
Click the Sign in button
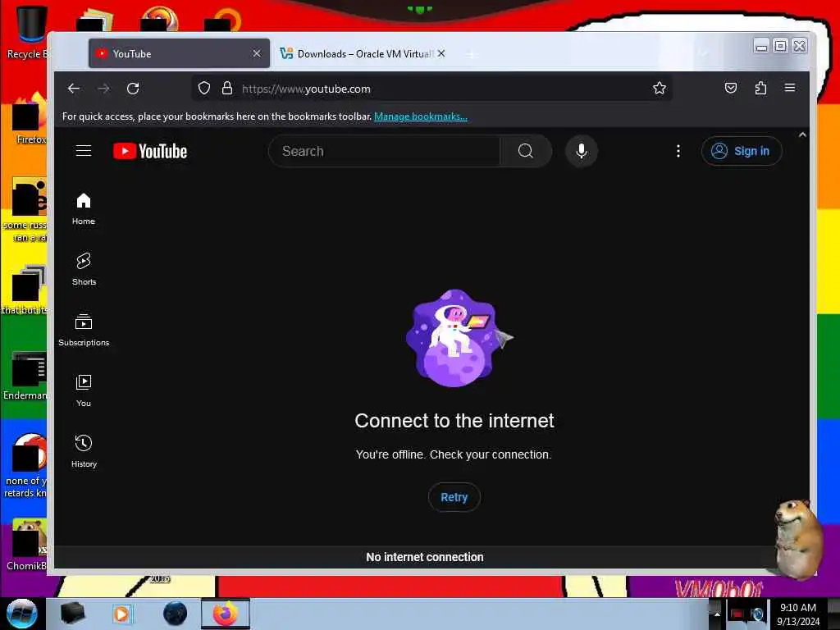pos(742,151)
